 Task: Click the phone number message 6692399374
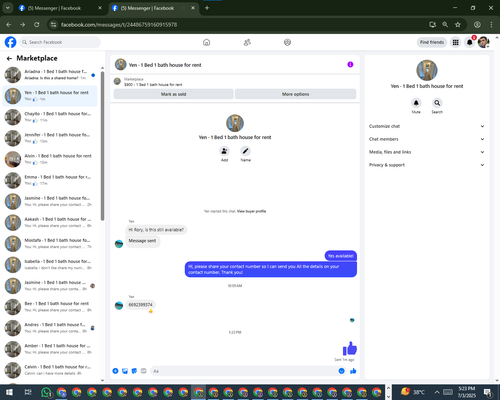(x=140, y=305)
